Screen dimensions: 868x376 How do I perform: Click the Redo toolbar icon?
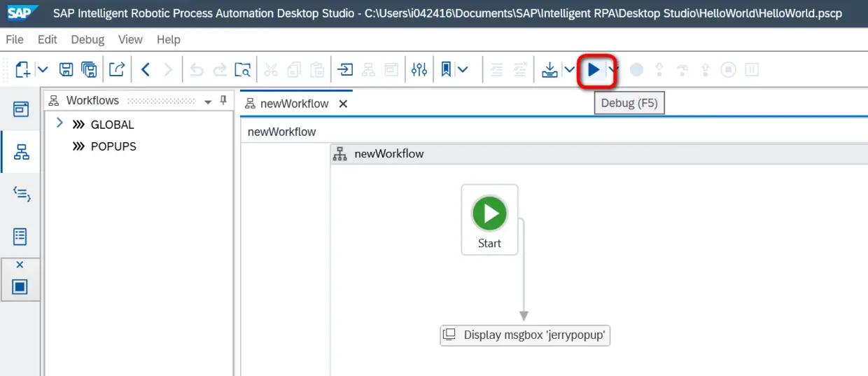click(x=220, y=69)
